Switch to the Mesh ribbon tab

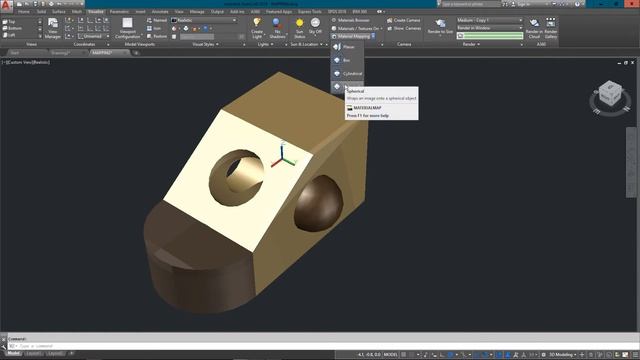pyautogui.click(x=77, y=11)
